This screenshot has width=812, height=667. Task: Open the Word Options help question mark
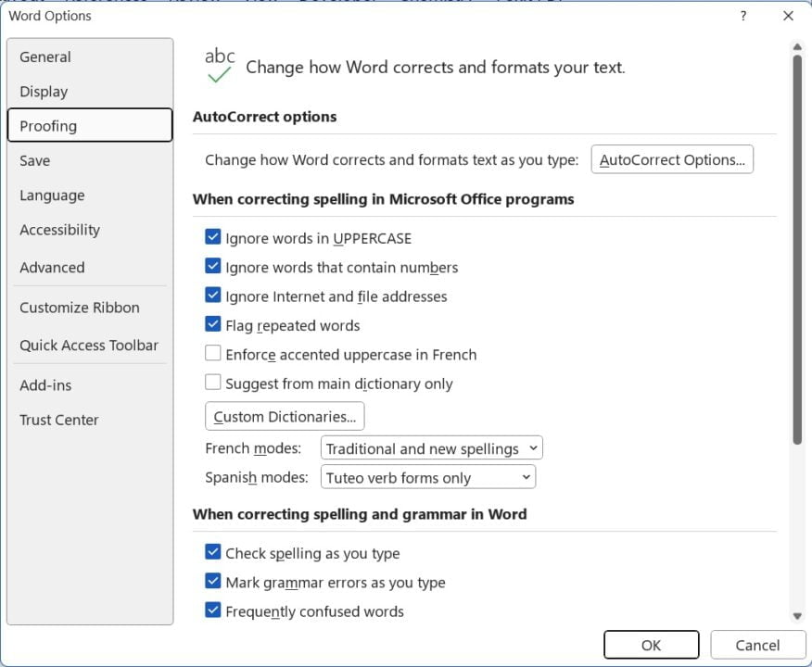pyautogui.click(x=743, y=16)
